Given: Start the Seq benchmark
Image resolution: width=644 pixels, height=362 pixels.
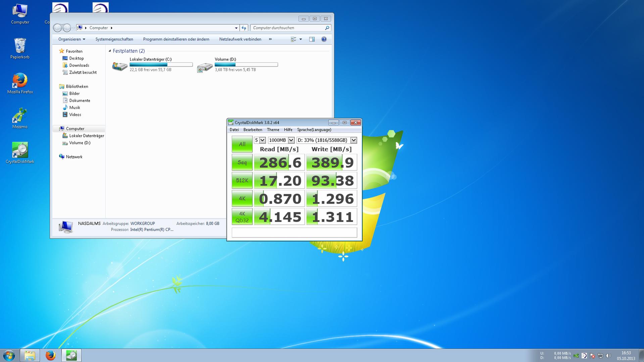Looking at the screenshot, I should (242, 162).
